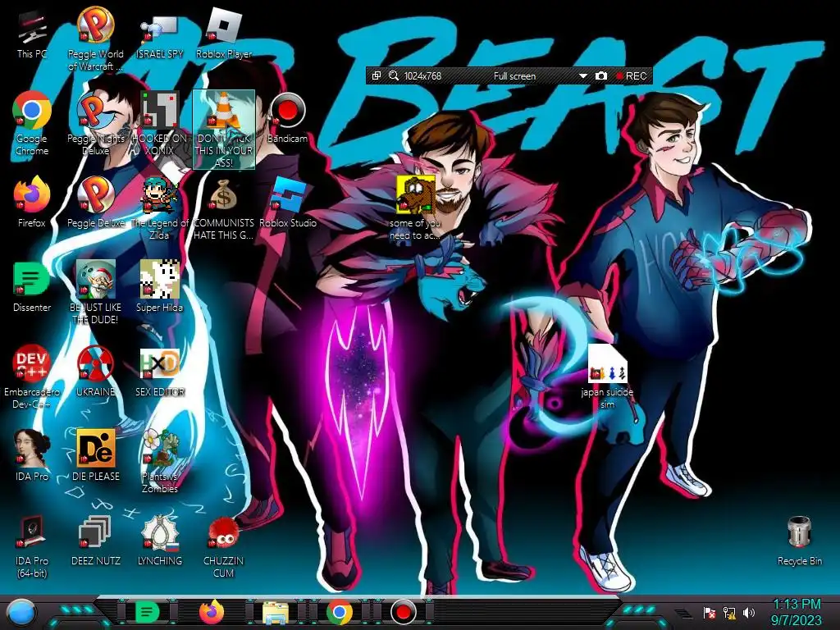Select the red fuzzy Chuzzle icon

click(223, 546)
